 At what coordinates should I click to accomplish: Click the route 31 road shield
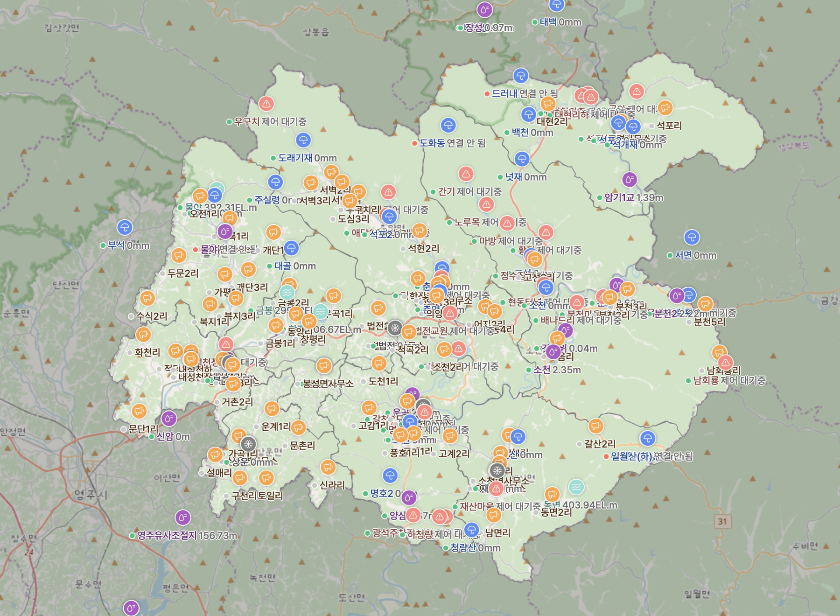[x=722, y=521]
